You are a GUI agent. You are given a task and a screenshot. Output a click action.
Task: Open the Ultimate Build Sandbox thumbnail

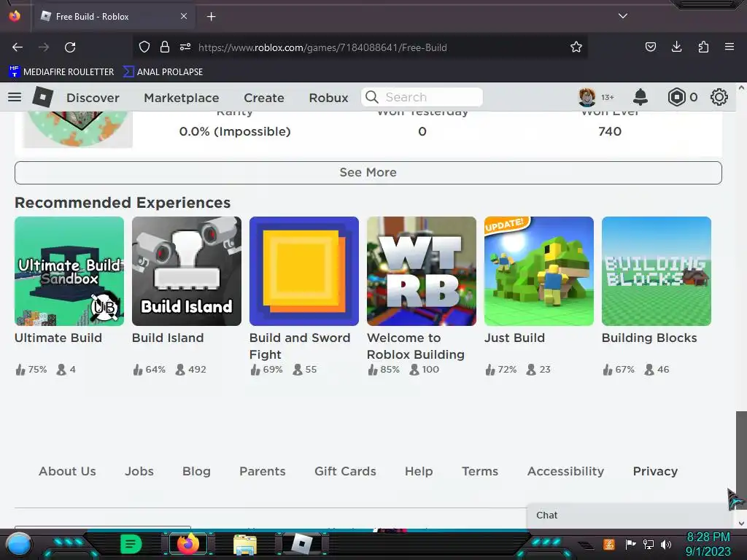pos(69,271)
